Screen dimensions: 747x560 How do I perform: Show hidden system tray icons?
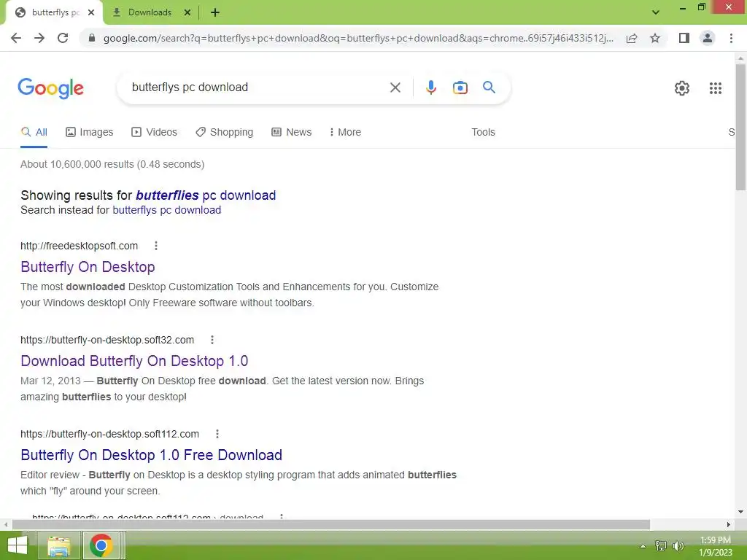(643, 546)
